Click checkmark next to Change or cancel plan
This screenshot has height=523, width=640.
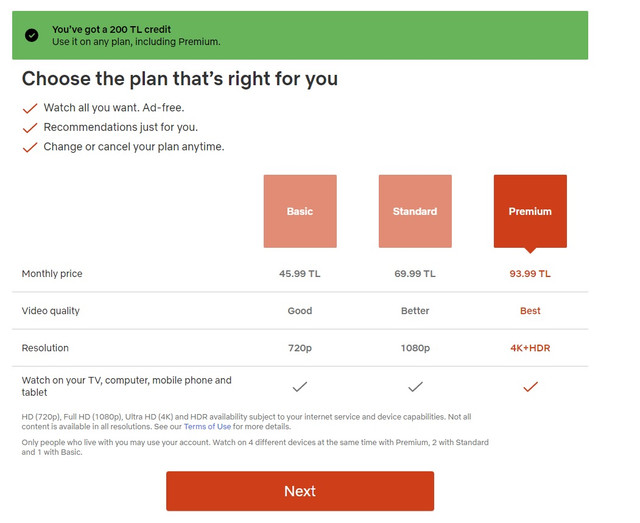(30, 147)
